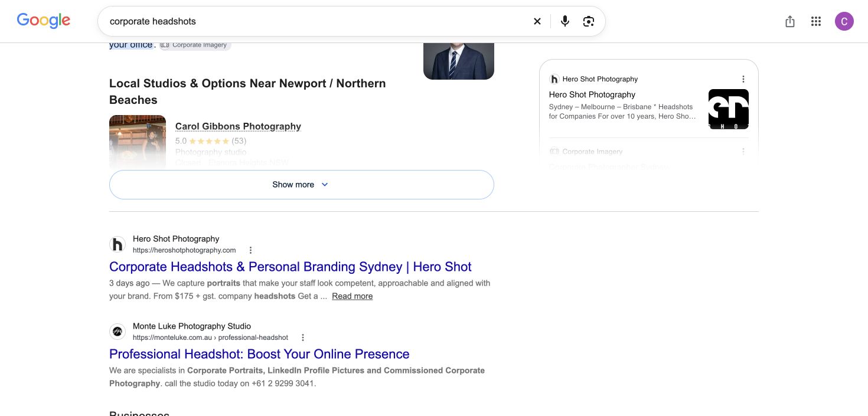Open Hero Shot logo thumbnail in card
This screenshot has height=416, width=868.
click(x=729, y=109)
